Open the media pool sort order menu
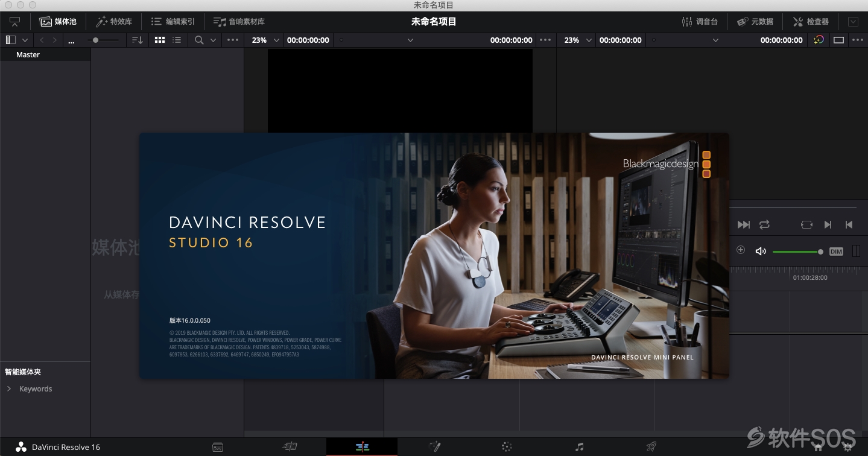This screenshot has height=456, width=868. click(138, 40)
